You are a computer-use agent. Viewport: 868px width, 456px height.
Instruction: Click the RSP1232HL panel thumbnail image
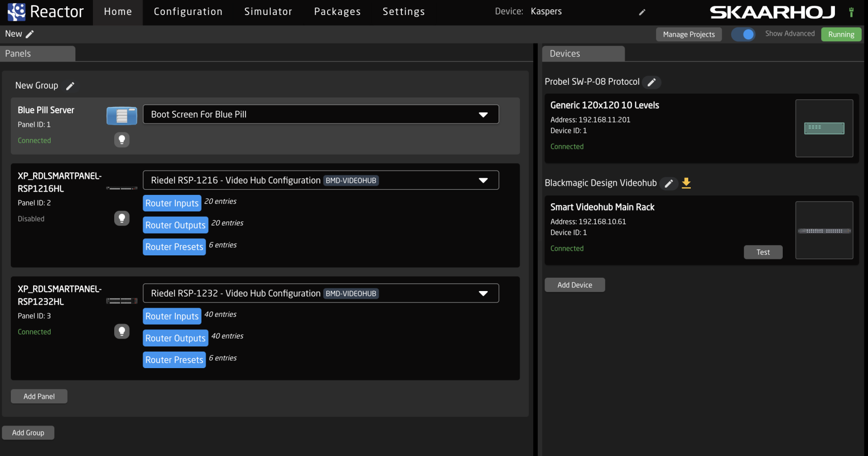(121, 301)
